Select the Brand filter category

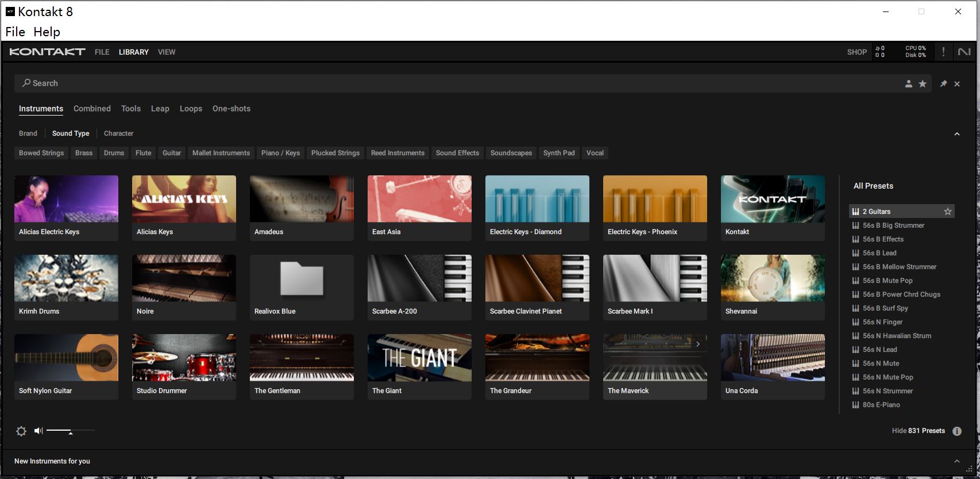pyautogui.click(x=28, y=133)
